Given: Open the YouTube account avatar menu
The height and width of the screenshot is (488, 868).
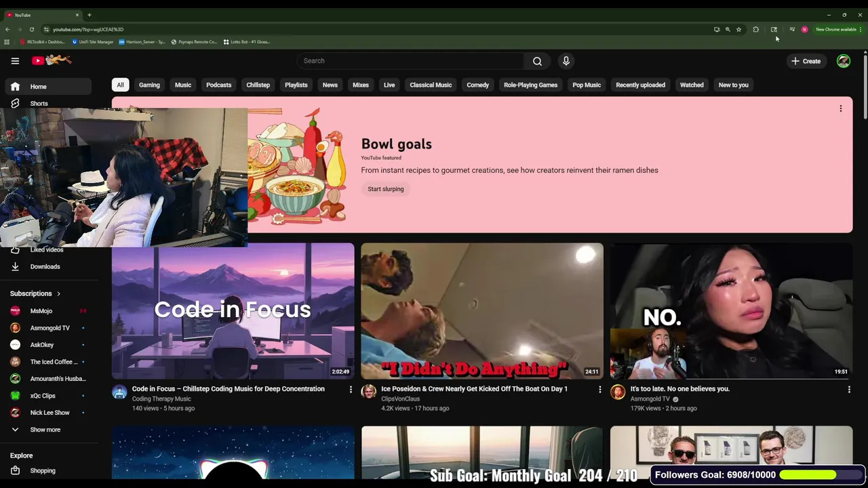Looking at the screenshot, I should (844, 61).
